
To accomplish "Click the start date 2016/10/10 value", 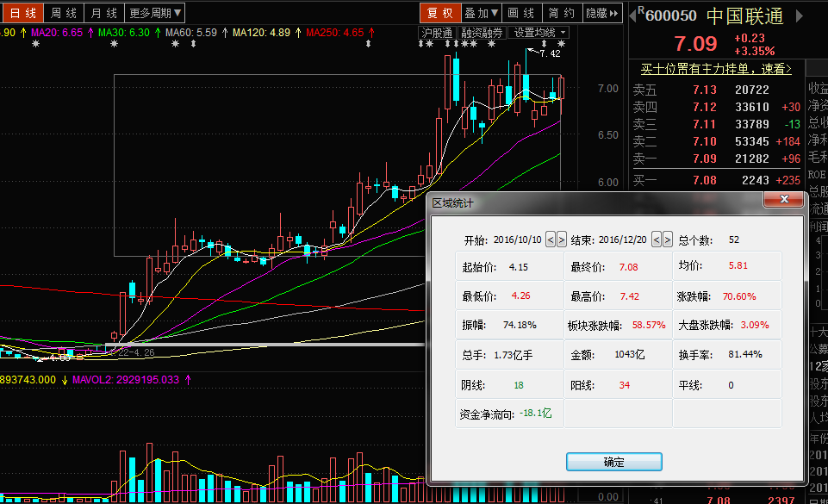I will [518, 240].
